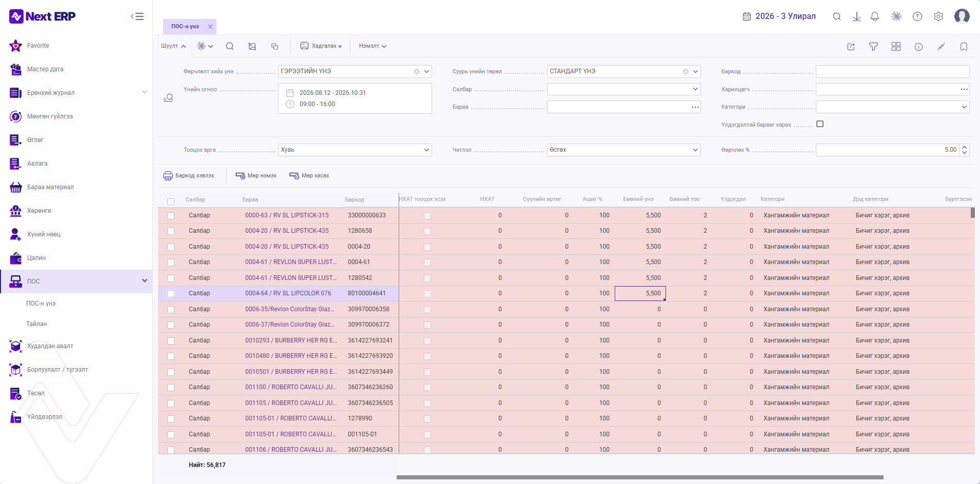Screen dimensions: 980x484
Task: Open the Тооцох арга dropdown showing Хувь
Action: point(355,150)
